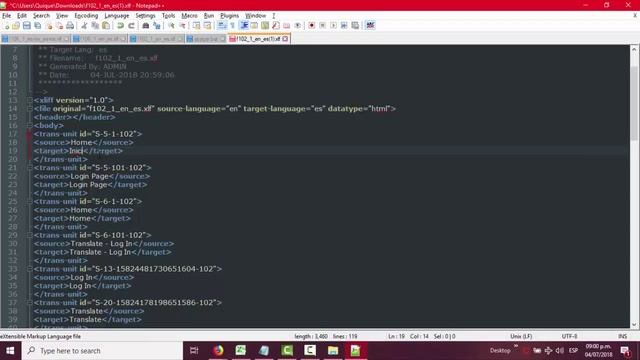Viewport: 640px width, 360px height.
Task: Open the Document Map toolbar icon
Action: point(265,25)
